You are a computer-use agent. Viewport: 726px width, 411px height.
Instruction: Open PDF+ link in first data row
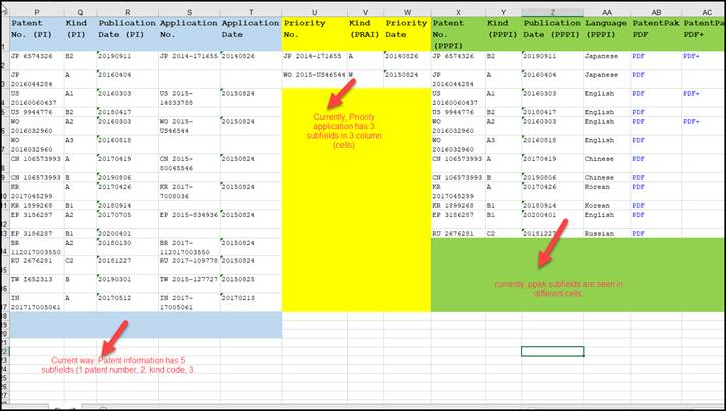[691, 57]
